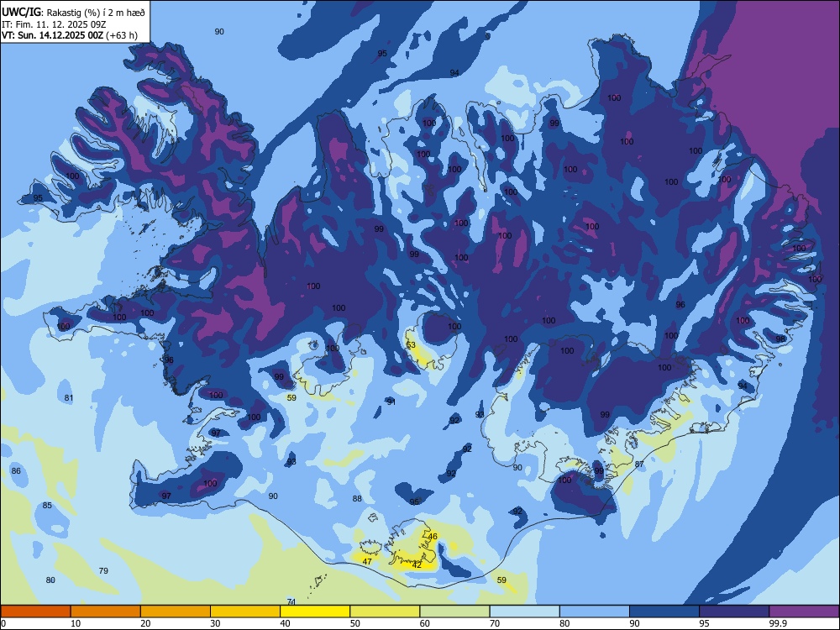Click the legend tick label 60
Screen dimensions: 840x630
click(425, 623)
